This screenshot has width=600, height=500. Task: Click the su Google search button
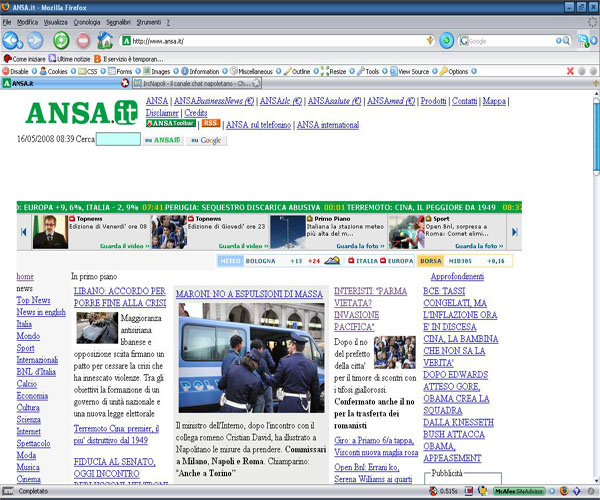pos(206,140)
